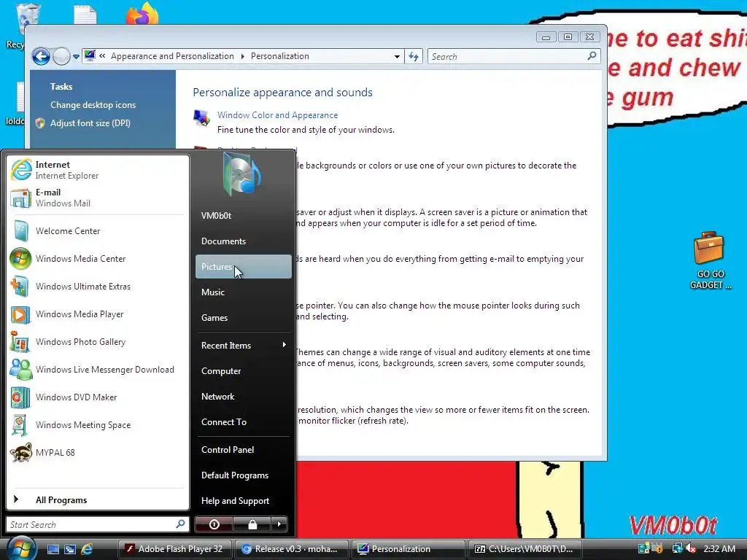Viewport: 747px width, 560px height.
Task: Click the search magnifier in Personalization window
Action: tap(592, 56)
